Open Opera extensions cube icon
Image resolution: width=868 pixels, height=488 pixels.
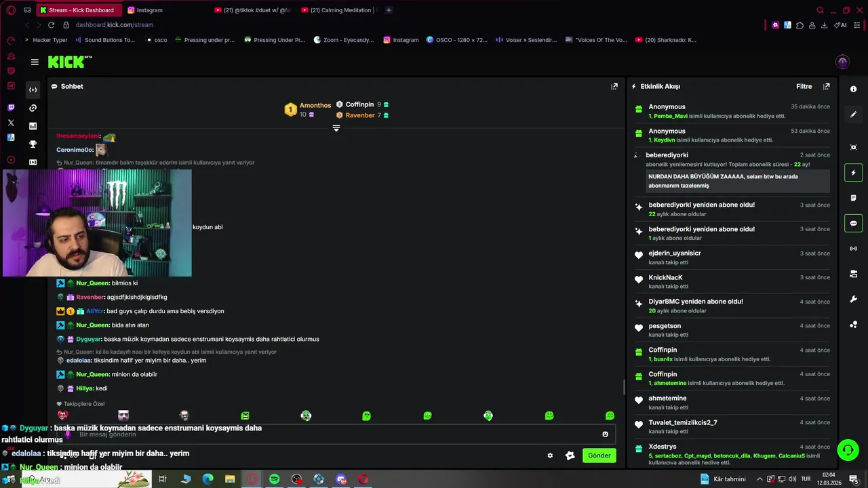tap(800, 25)
